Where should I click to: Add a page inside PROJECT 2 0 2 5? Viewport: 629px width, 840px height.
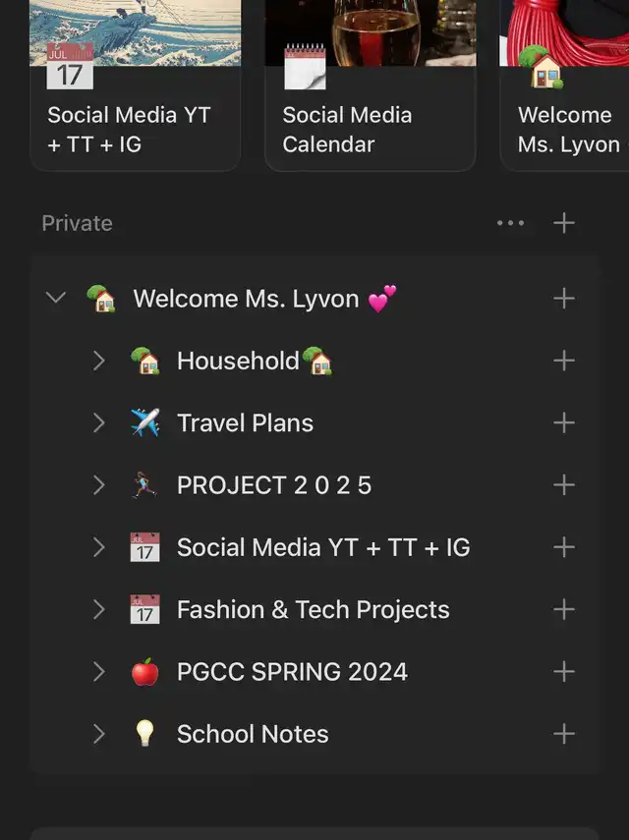563,484
